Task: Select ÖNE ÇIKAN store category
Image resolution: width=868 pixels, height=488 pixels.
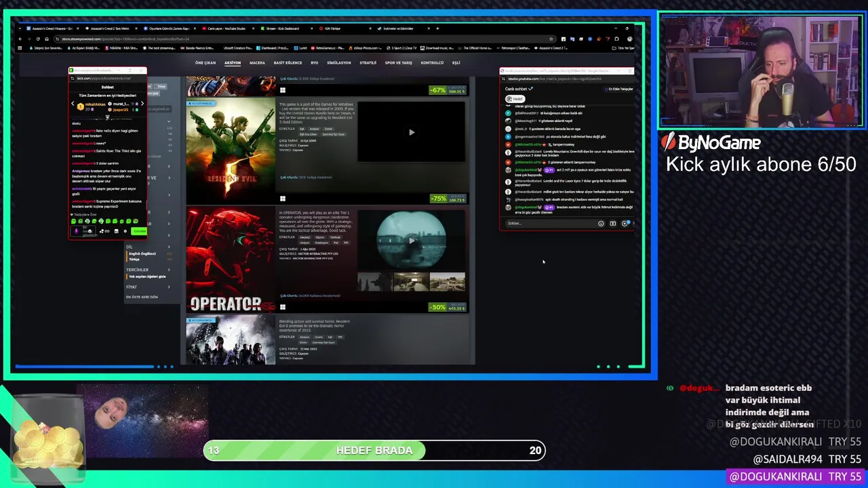Action: (205, 62)
